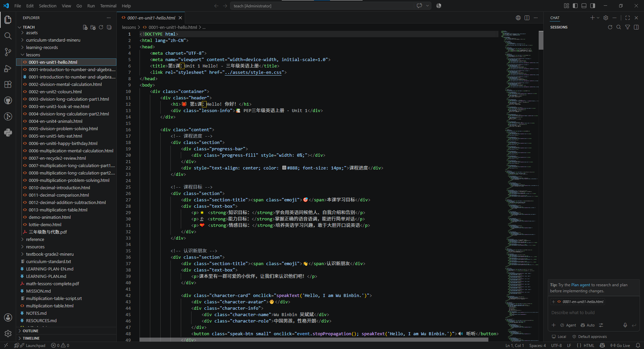Open the Search view in activity bar
The height and width of the screenshot is (349, 644).
coord(8,36)
